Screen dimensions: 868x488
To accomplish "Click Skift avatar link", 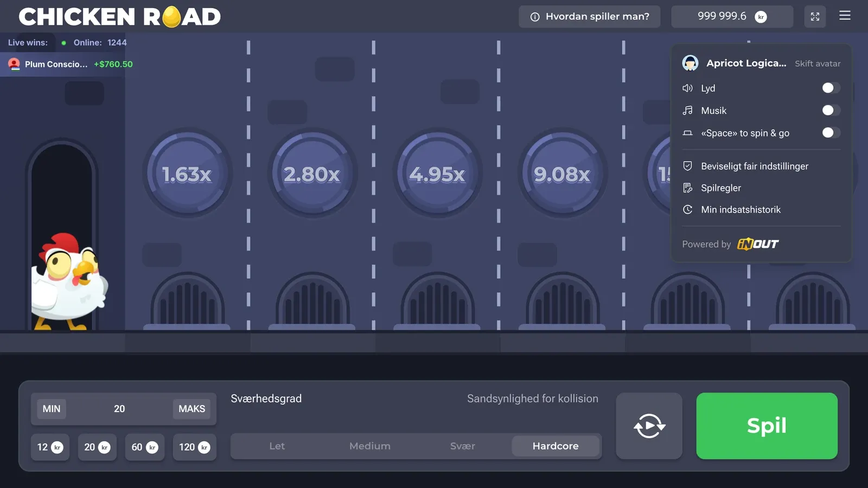I will pyautogui.click(x=818, y=63).
